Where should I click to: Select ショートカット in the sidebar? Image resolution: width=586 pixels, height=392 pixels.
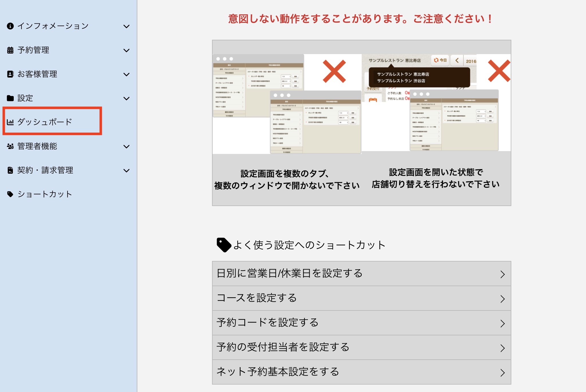click(45, 194)
